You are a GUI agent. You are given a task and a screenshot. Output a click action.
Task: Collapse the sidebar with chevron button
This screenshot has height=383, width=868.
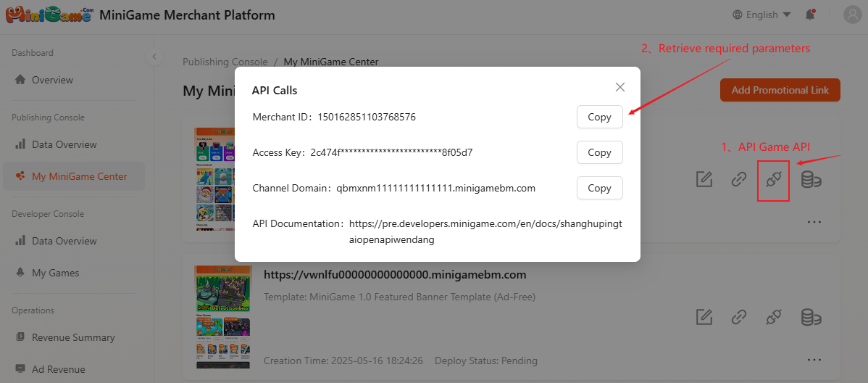pos(154,57)
